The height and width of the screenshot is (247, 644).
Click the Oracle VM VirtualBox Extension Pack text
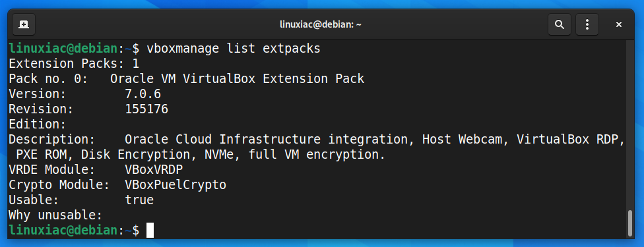pyautogui.click(x=238, y=79)
